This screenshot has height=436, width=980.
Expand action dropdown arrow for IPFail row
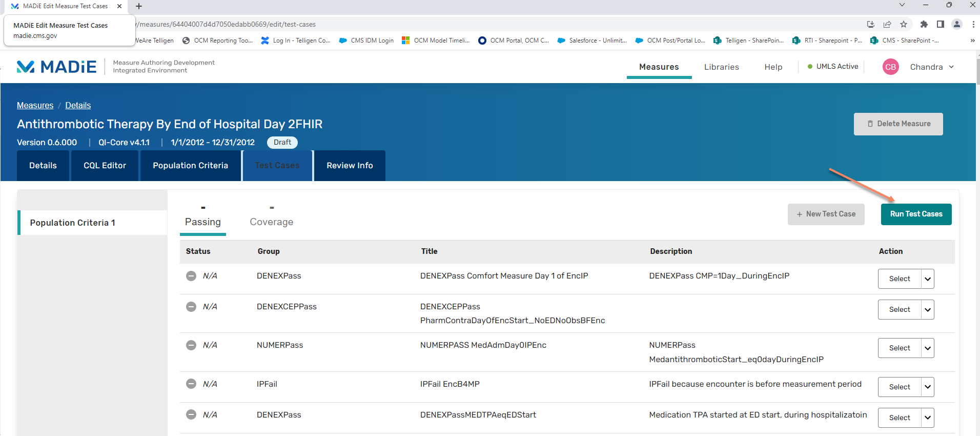(928, 387)
